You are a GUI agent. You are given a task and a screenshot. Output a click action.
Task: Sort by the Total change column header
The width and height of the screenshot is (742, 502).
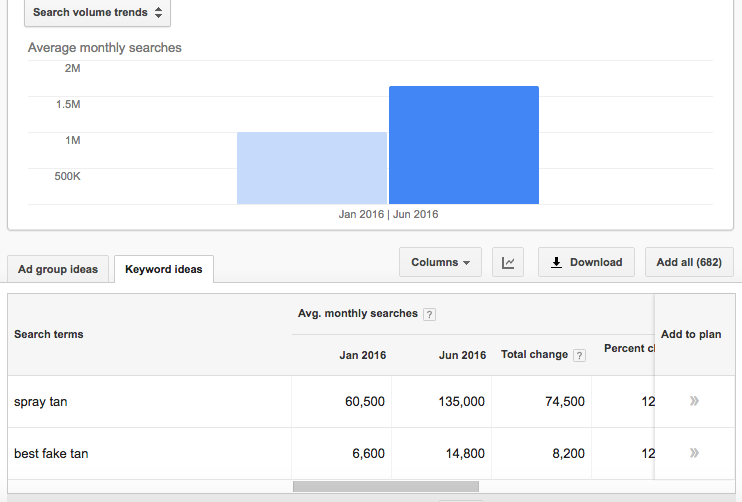534,354
